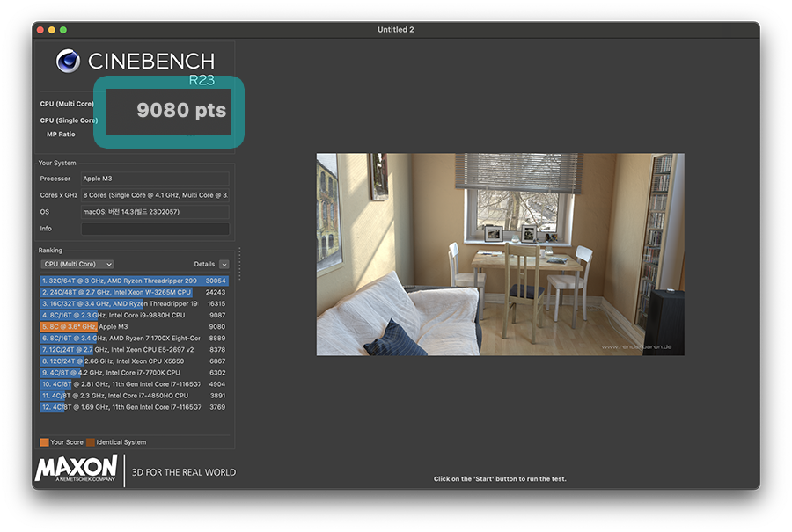Click the MP Ratio label
This screenshot has height=532, width=792.
(x=61, y=135)
